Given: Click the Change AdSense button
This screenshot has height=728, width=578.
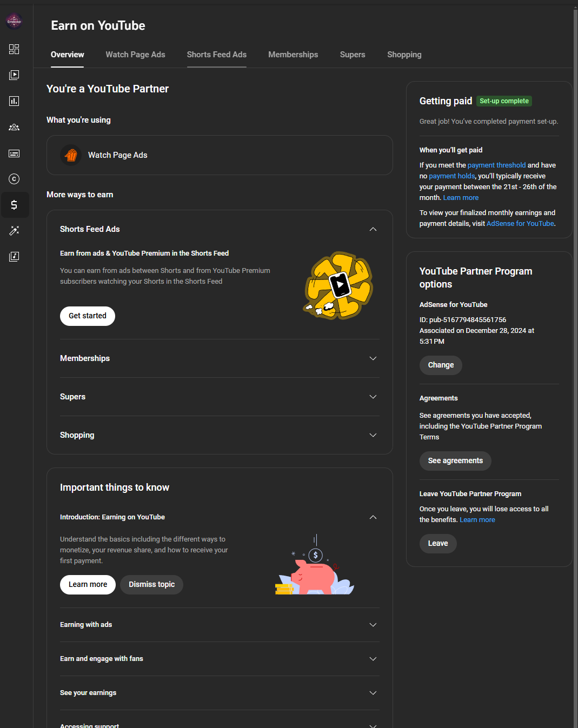Looking at the screenshot, I should tap(441, 365).
